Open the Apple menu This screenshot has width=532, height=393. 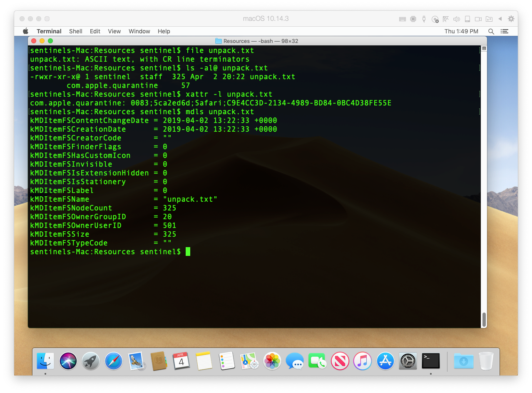[25, 31]
